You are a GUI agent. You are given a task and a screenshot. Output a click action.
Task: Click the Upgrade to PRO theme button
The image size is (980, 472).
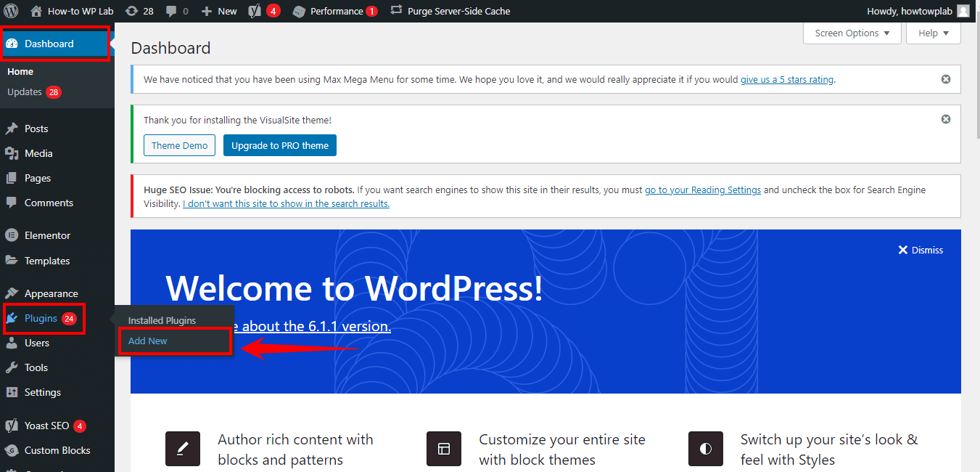coord(279,145)
